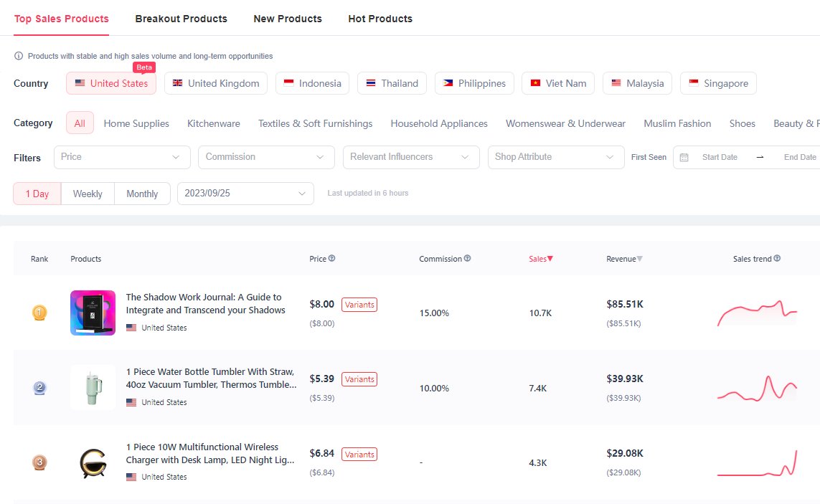Image resolution: width=820 pixels, height=504 pixels.
Task: Select the Monthly time range
Action: click(142, 194)
